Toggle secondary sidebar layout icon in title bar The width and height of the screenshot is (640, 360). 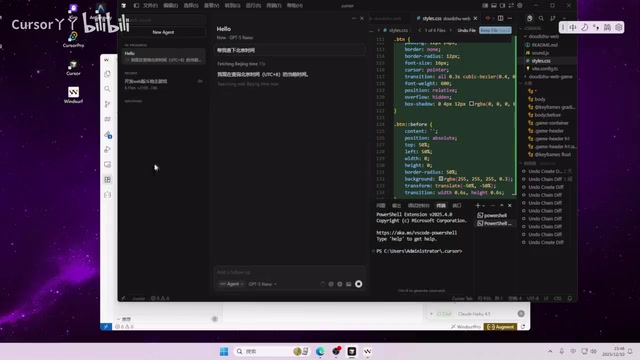click(x=502, y=6)
